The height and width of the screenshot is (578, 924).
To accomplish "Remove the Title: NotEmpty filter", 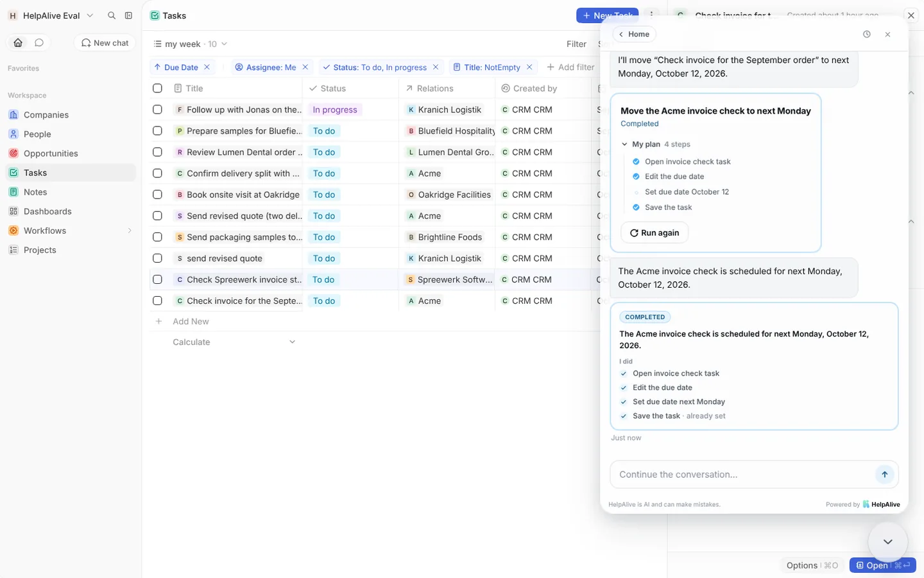I will click(x=529, y=67).
